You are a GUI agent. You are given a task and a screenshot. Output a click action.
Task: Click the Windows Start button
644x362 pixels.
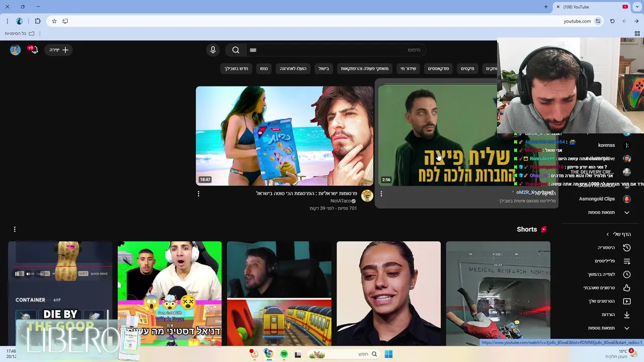pyautogui.click(x=388, y=354)
